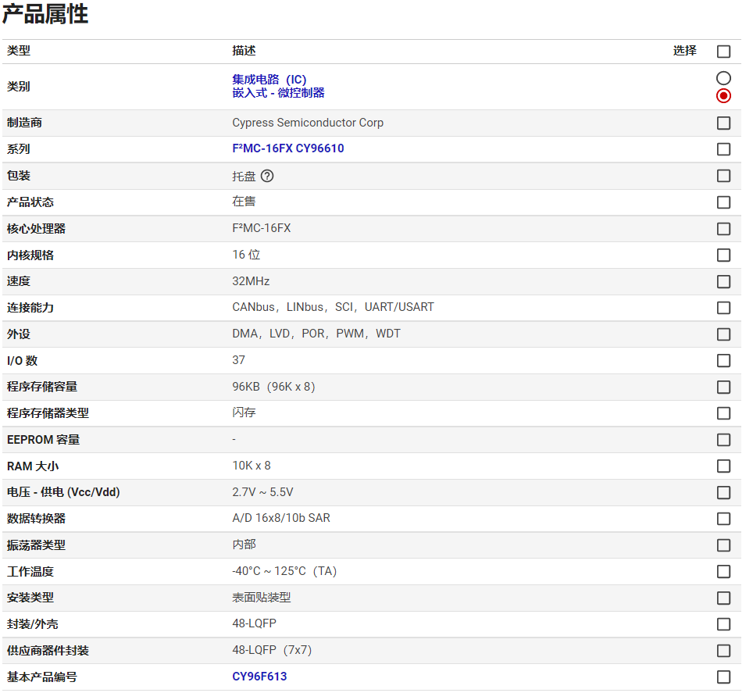753x700 pixels.
Task: Select the 程序存储容量 96KB checkbox
Action: (723, 387)
